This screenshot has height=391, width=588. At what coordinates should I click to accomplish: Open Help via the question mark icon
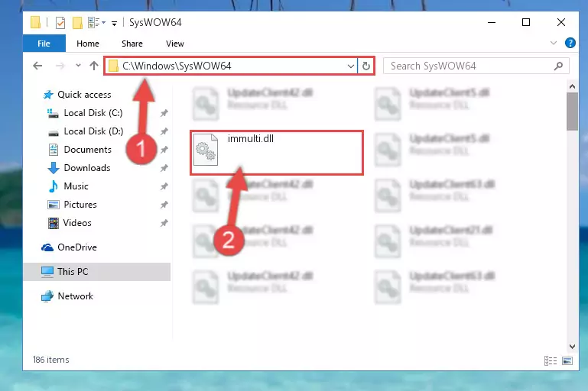click(x=570, y=43)
